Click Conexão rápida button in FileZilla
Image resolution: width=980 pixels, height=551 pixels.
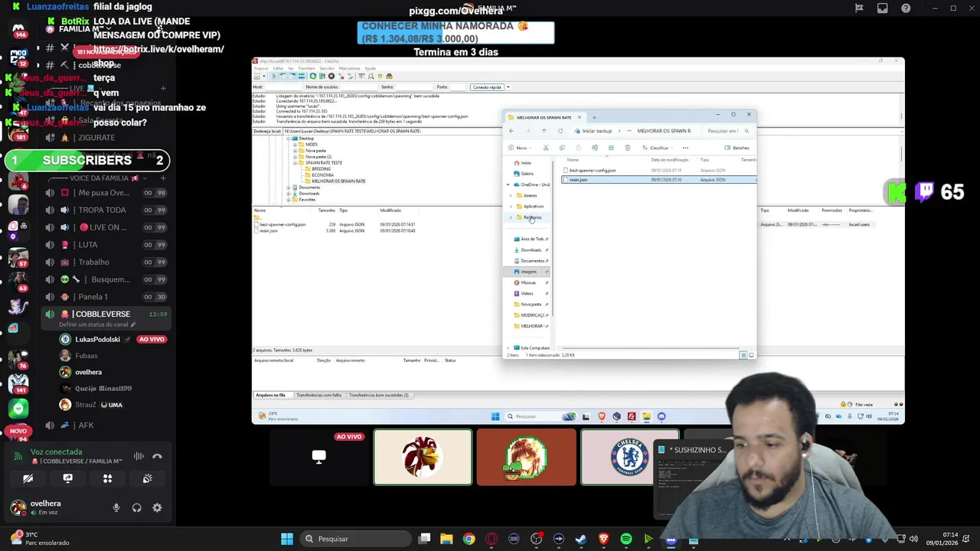487,87
